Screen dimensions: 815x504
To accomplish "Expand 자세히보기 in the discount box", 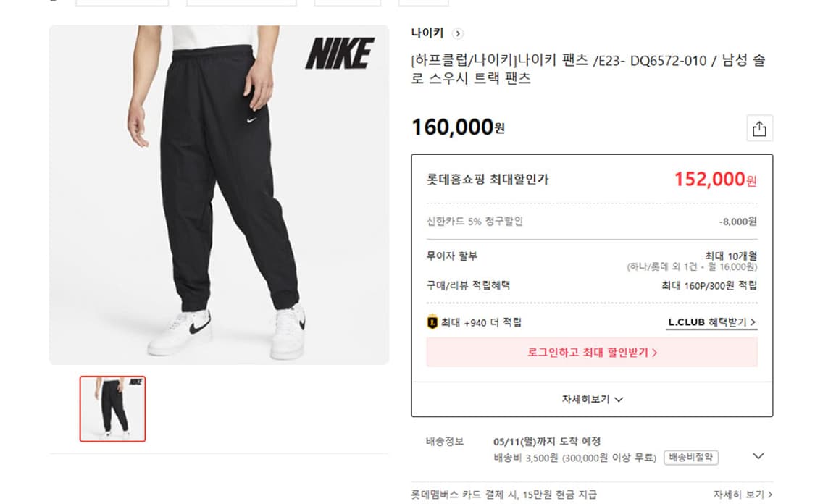I will click(x=592, y=399).
